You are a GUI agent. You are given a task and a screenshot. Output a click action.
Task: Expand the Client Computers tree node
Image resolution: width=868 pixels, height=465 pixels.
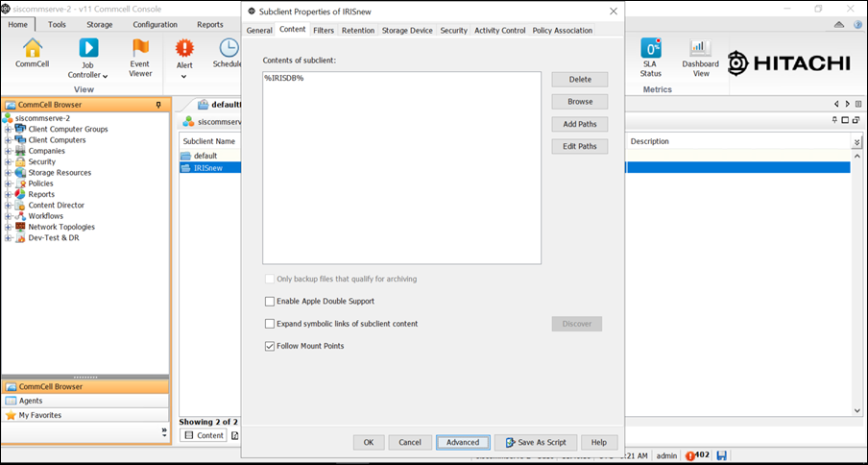coord(9,140)
